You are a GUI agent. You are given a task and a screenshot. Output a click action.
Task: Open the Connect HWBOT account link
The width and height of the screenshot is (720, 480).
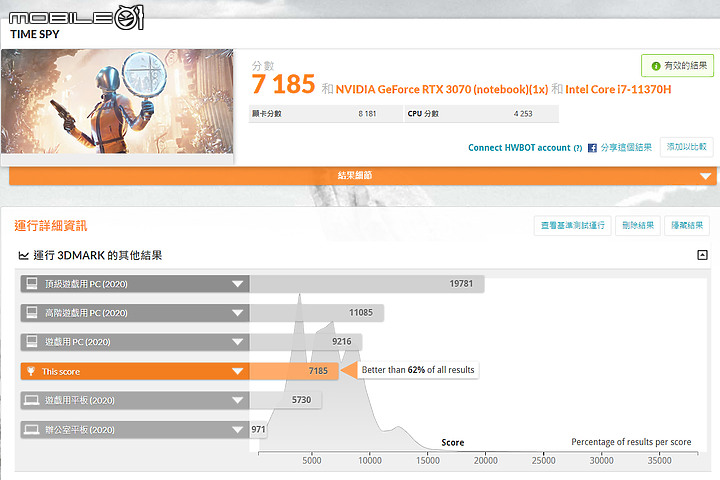click(x=519, y=147)
